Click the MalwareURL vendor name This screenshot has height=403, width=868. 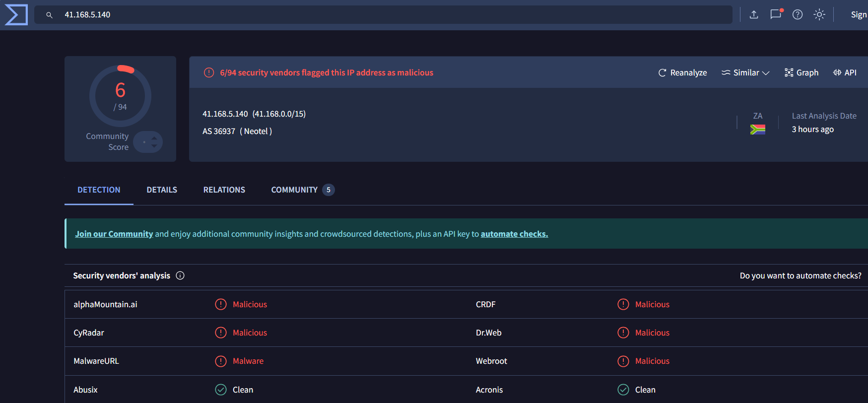(x=96, y=361)
